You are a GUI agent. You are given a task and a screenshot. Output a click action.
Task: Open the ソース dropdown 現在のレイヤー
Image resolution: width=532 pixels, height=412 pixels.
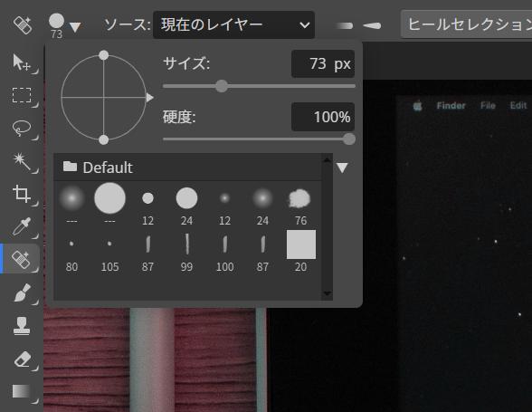click(x=233, y=24)
